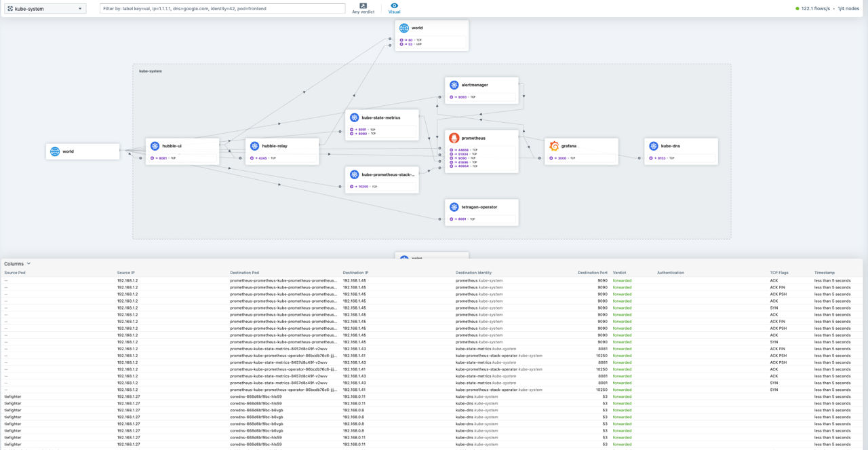Select the grafana card title
This screenshot has height=450, width=868.
569,146
